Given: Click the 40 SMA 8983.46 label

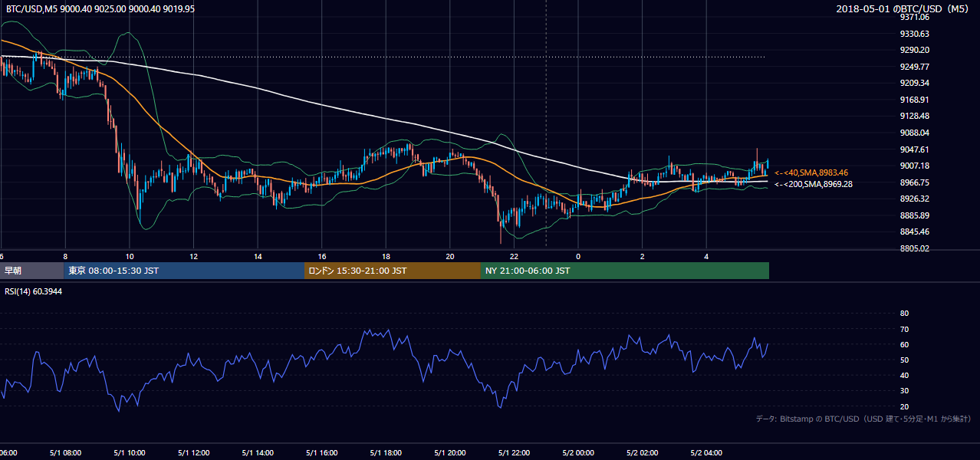Looking at the screenshot, I should pyautogui.click(x=811, y=172).
